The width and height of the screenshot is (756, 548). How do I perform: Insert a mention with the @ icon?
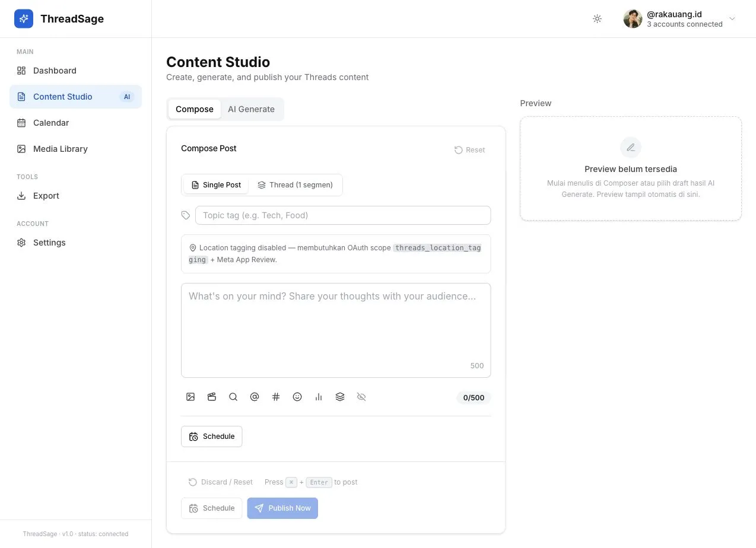pos(255,397)
